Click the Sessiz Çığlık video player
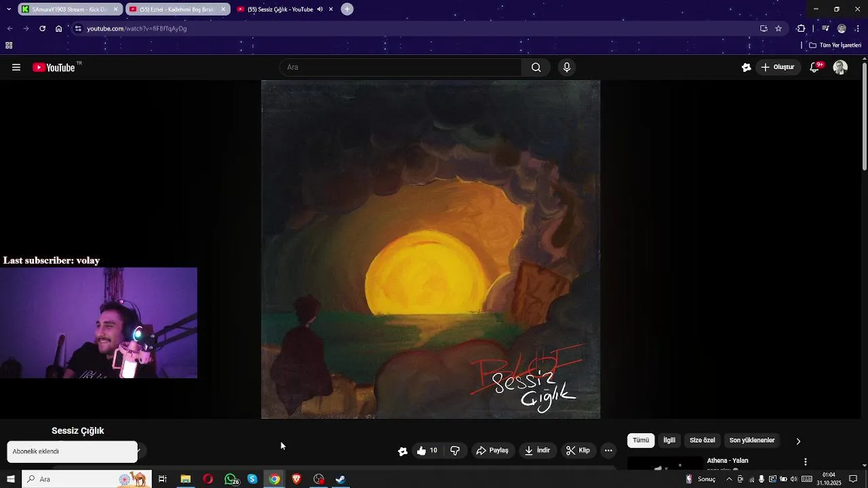 [431, 249]
